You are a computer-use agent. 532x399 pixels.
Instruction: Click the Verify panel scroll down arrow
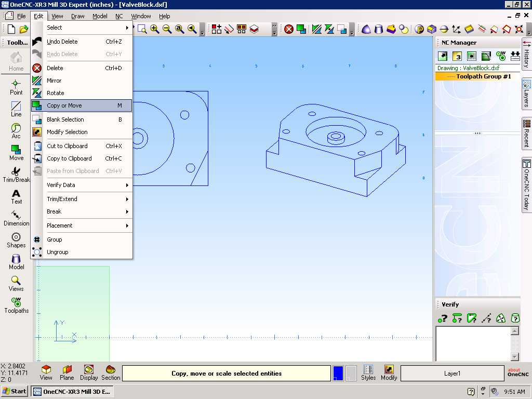(x=515, y=356)
